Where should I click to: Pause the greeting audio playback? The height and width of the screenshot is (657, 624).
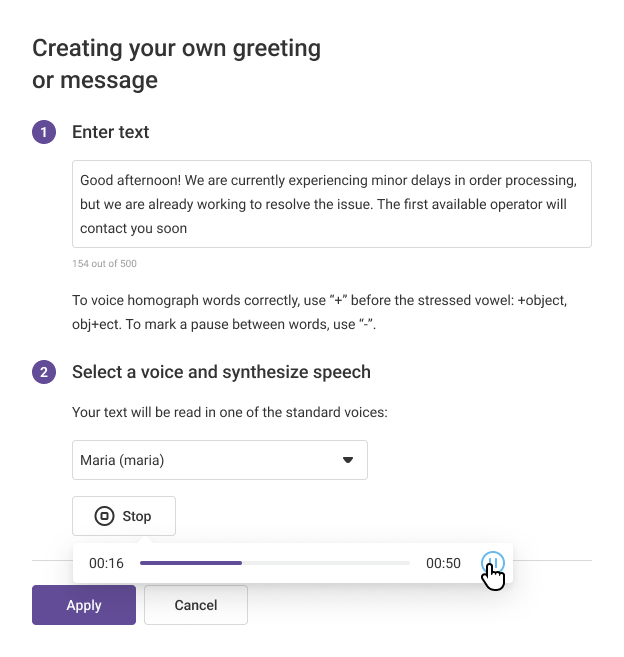coord(492,562)
